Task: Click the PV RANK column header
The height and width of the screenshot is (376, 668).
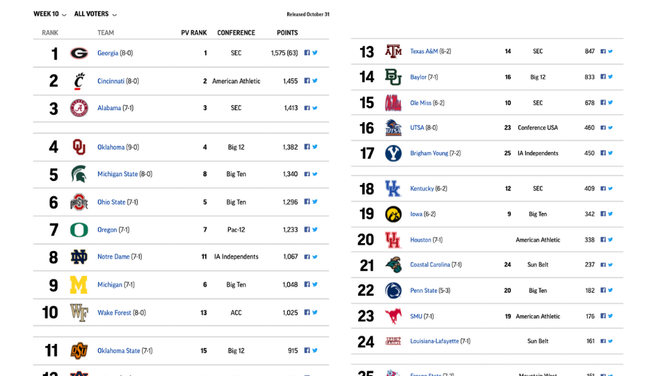Action: tap(194, 33)
